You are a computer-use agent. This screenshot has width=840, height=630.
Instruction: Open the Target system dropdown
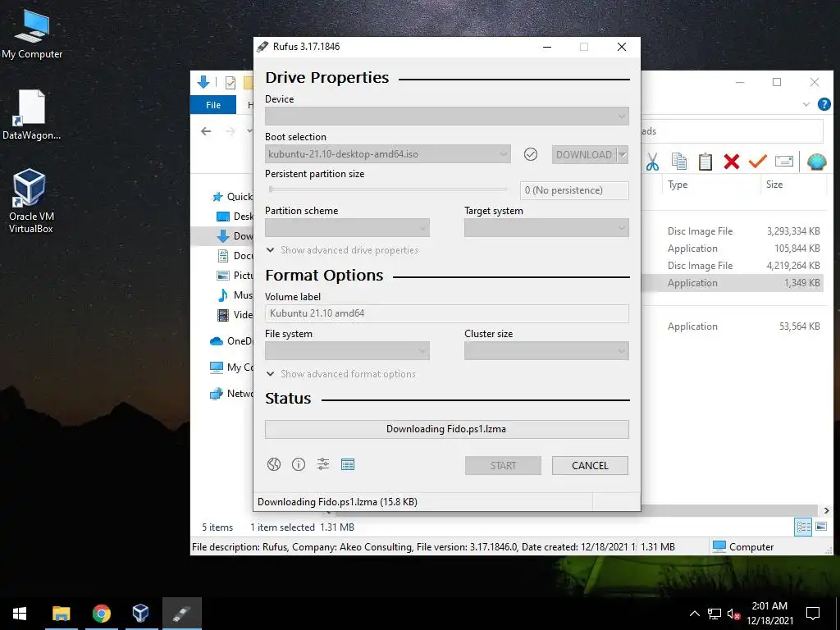click(x=546, y=228)
